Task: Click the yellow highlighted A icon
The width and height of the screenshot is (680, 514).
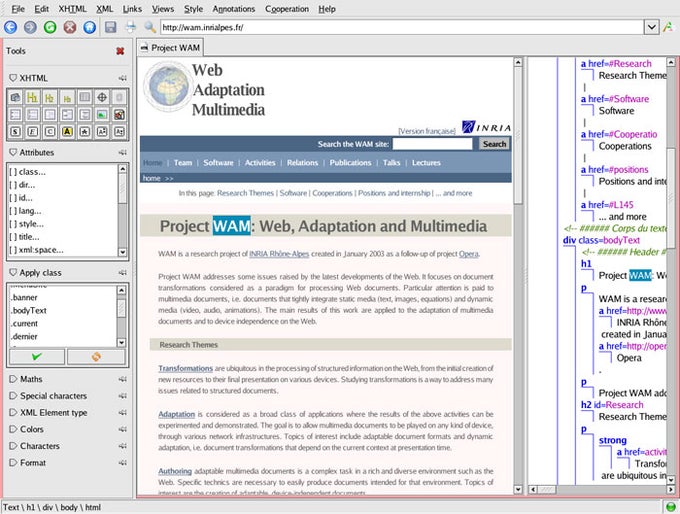Action: click(67, 131)
